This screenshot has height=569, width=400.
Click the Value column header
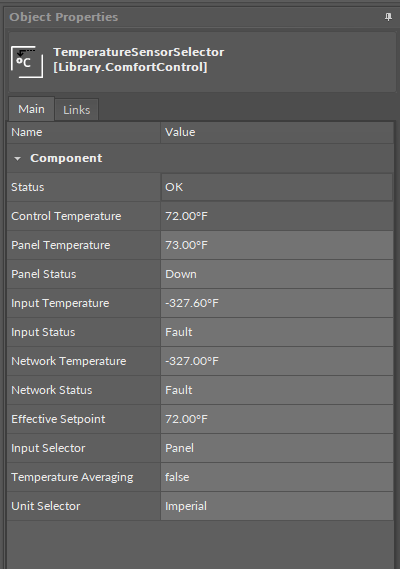pyautogui.click(x=277, y=132)
